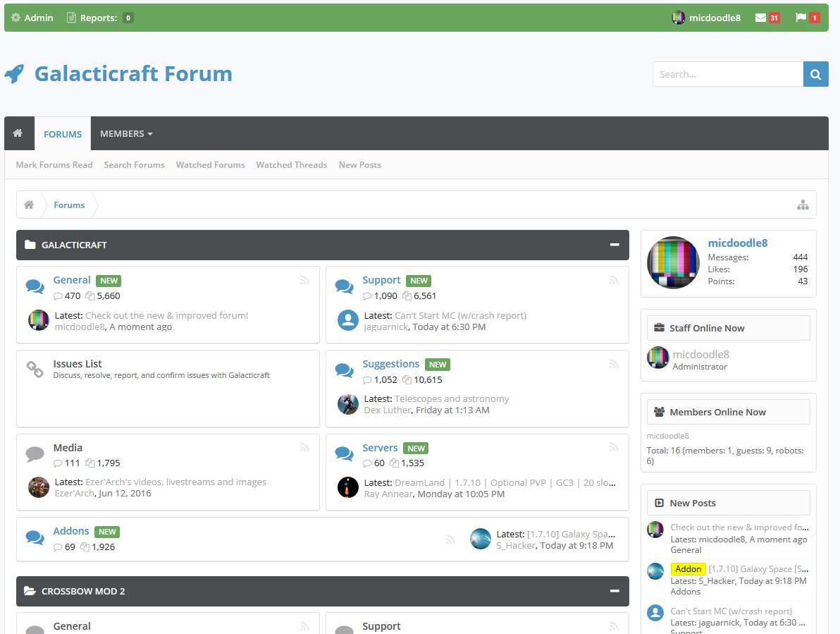Click the RSS icon for Servers
This screenshot has width=840, height=634.
[x=614, y=448]
